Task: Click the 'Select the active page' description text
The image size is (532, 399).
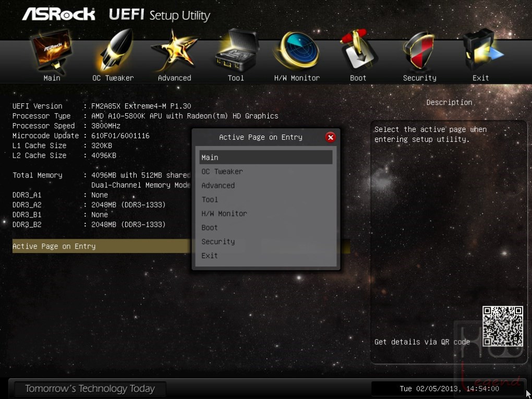Action: click(430, 134)
